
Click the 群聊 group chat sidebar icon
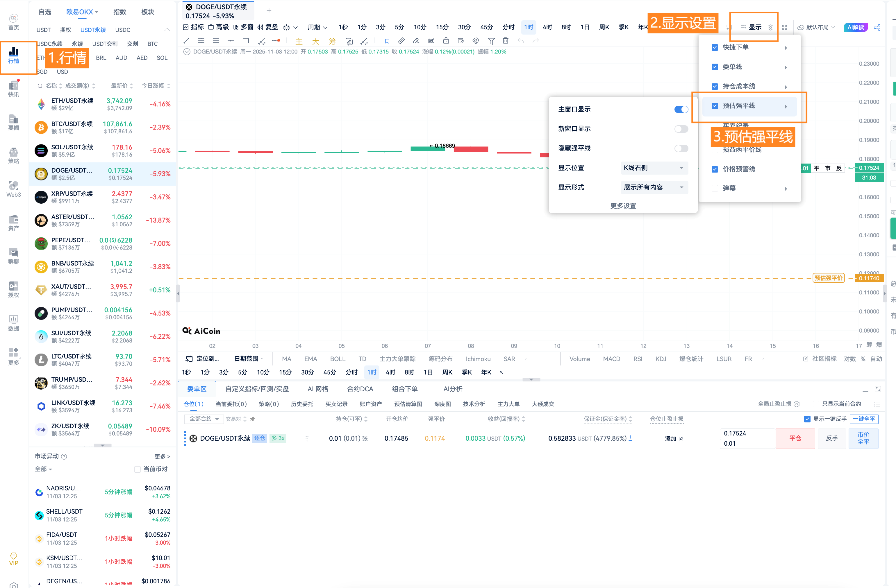point(14,256)
